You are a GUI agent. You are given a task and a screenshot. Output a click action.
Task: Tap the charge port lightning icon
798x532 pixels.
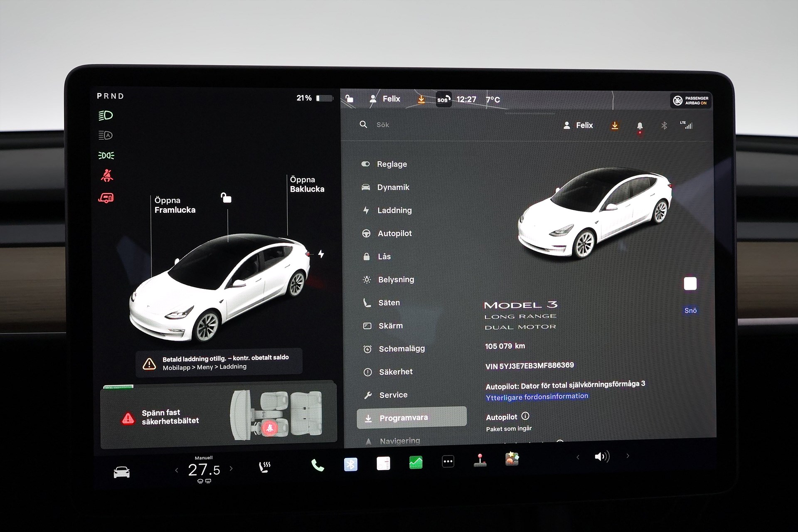[321, 254]
